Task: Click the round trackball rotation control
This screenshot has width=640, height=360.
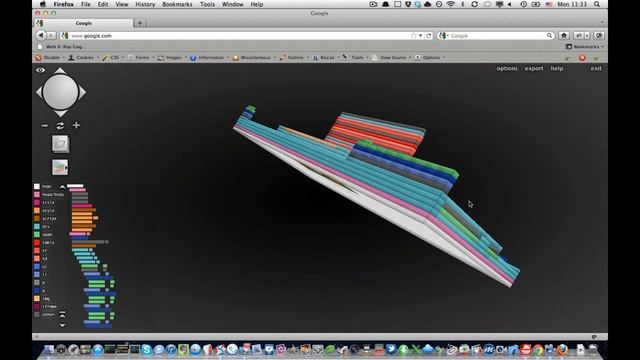Action: tap(60, 92)
